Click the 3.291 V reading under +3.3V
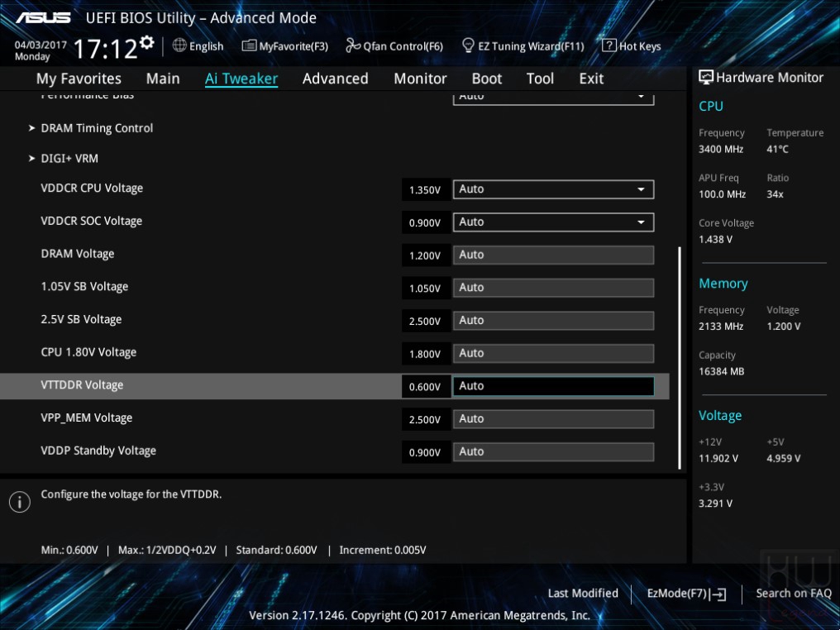 [x=716, y=504]
